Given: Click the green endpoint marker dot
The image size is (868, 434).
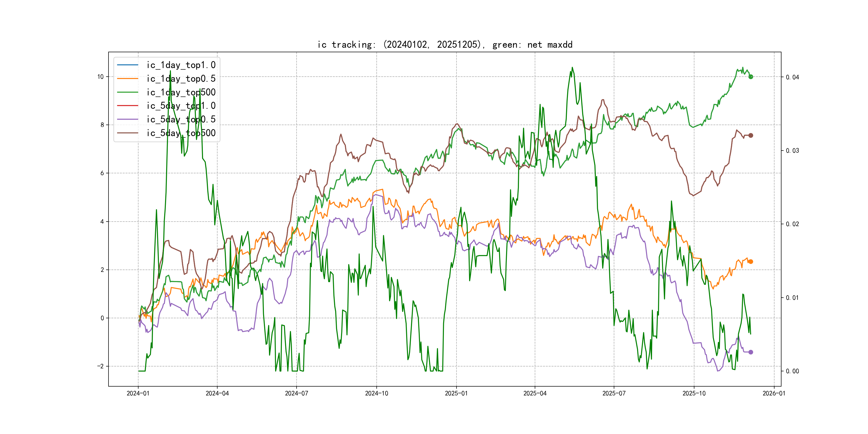Looking at the screenshot, I should coord(750,77).
